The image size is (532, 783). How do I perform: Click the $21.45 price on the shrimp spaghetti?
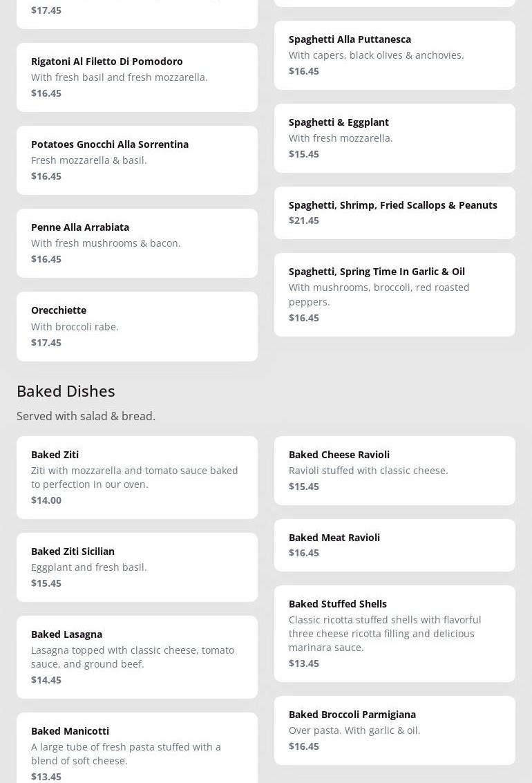pyautogui.click(x=304, y=220)
